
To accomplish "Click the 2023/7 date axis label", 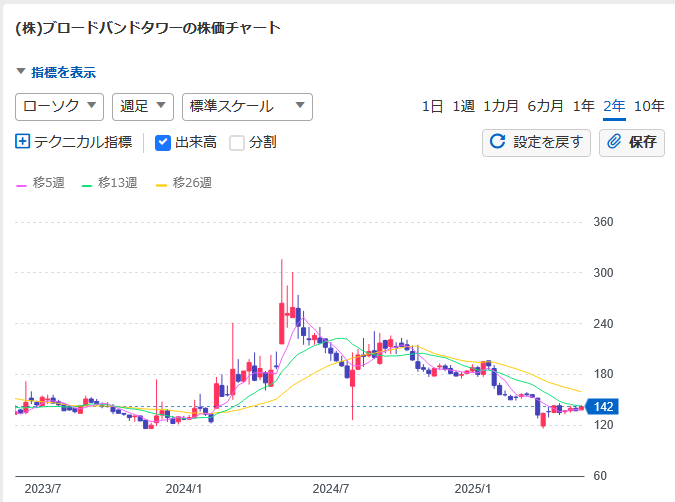I will [43, 489].
